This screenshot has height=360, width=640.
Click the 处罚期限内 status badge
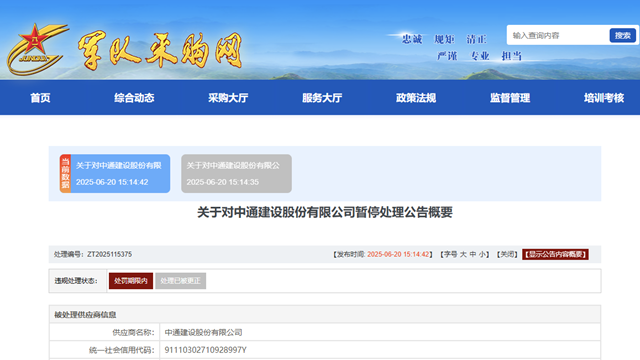click(131, 281)
